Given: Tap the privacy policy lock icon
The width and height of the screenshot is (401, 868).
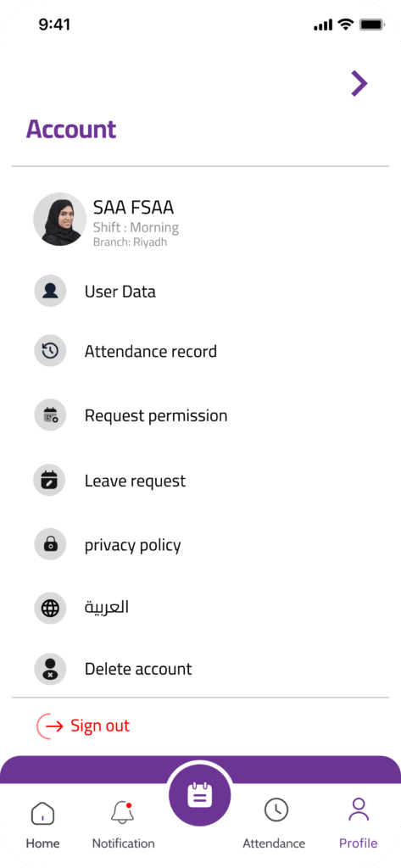Looking at the screenshot, I should (x=50, y=544).
